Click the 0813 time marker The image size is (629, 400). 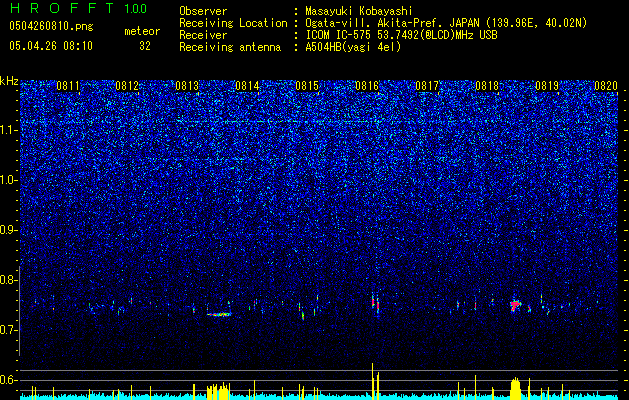(187, 86)
